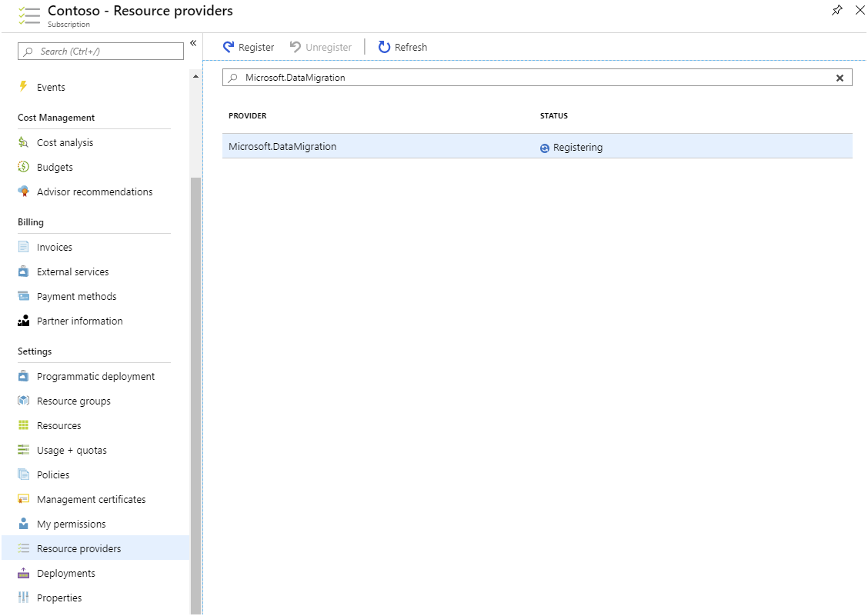Click the External services bag icon
This screenshot has height=616, width=868.
[23, 271]
